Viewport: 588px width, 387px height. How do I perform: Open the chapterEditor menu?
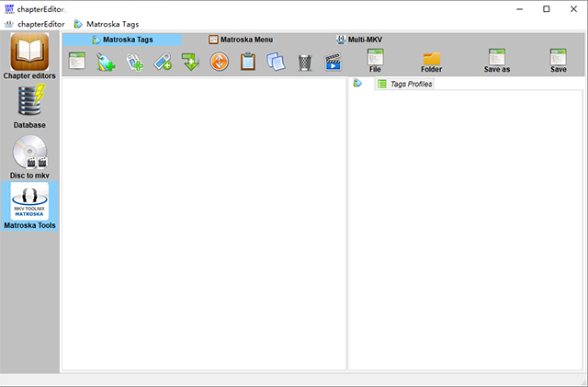[35, 24]
